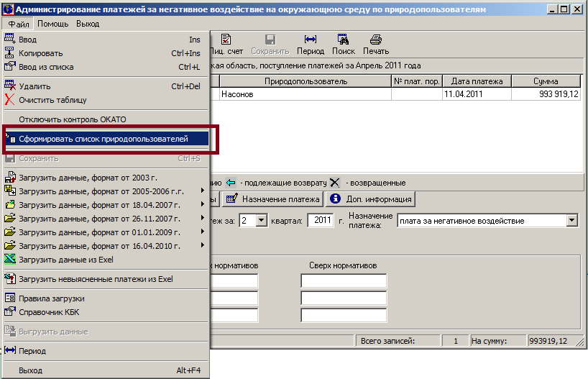The width and height of the screenshot is (588, 379).
Task: Open Правила загрузки menu entry
Action: [52, 298]
